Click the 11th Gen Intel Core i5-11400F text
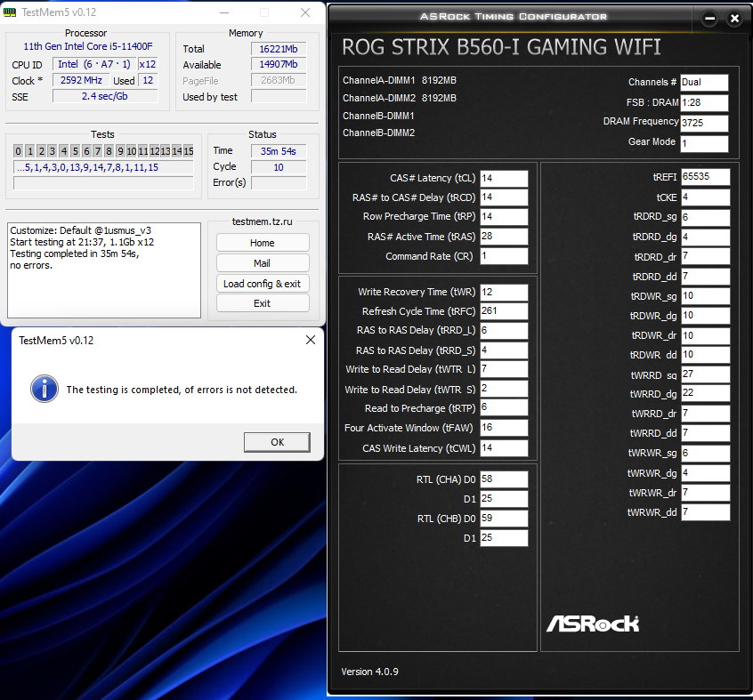This screenshot has height=700, width=753. click(x=88, y=46)
